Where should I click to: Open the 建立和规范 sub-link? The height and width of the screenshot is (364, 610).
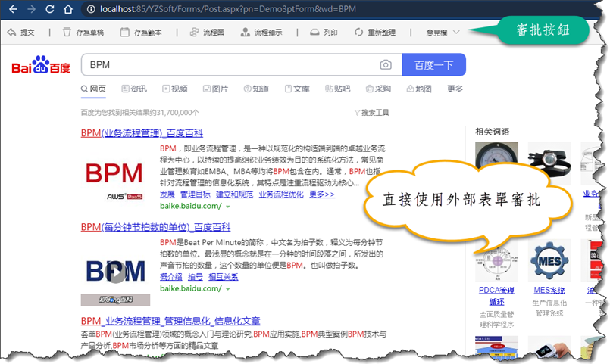coord(235,194)
